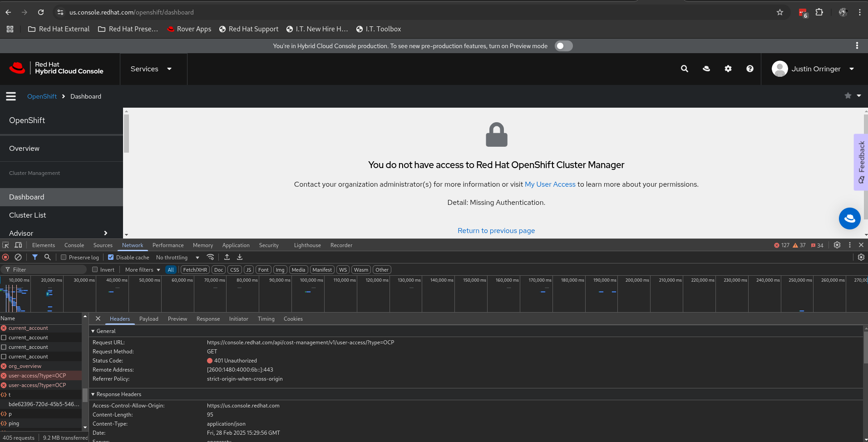Open the Red Hat Support bookmark
The width and height of the screenshot is (868, 442).
pos(249,29)
